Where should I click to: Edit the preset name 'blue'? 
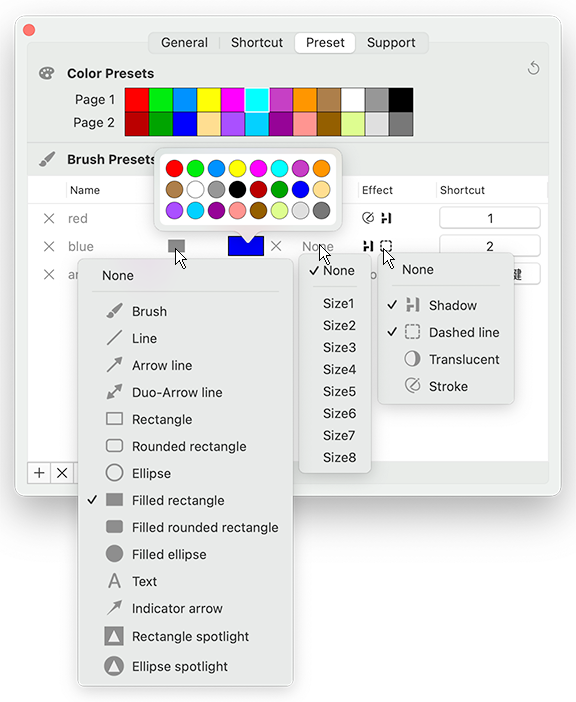(81, 246)
